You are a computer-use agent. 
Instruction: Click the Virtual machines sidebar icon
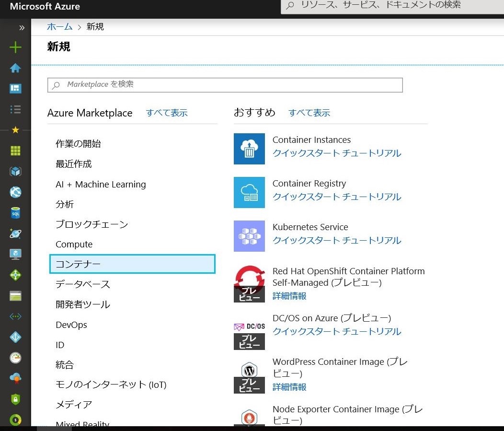coord(15,254)
